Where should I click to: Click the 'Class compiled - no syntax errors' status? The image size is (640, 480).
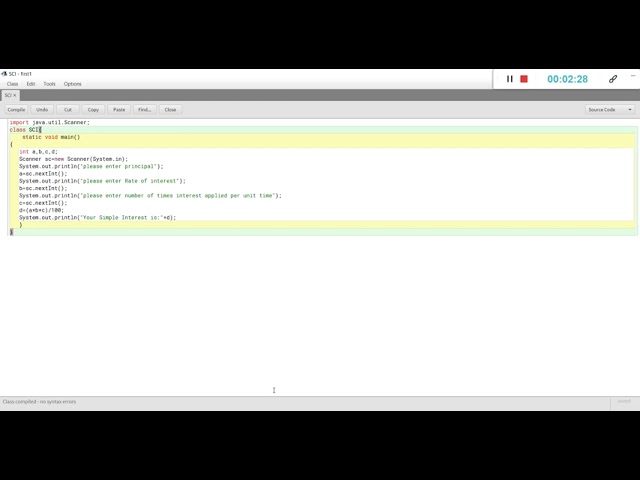(x=39, y=402)
